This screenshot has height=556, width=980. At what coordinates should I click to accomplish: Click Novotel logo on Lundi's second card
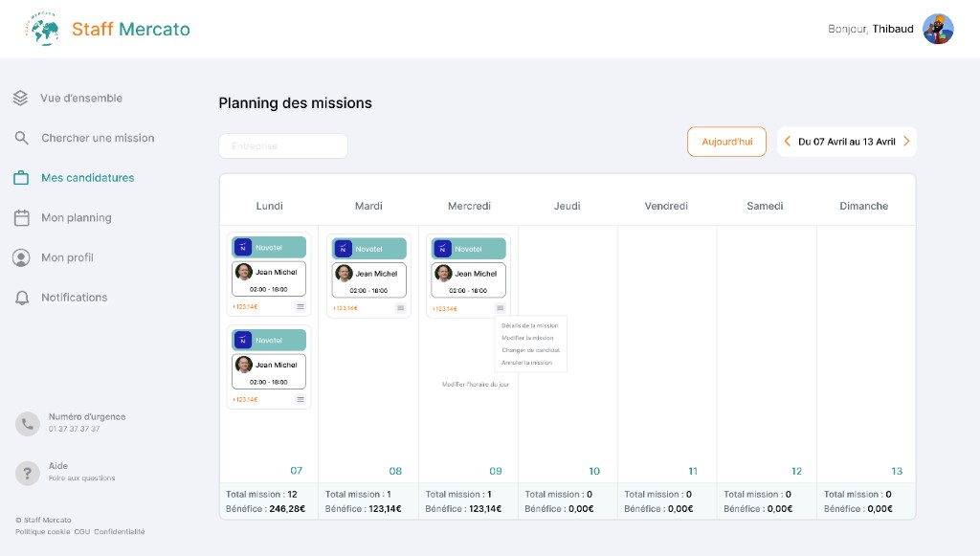(243, 340)
